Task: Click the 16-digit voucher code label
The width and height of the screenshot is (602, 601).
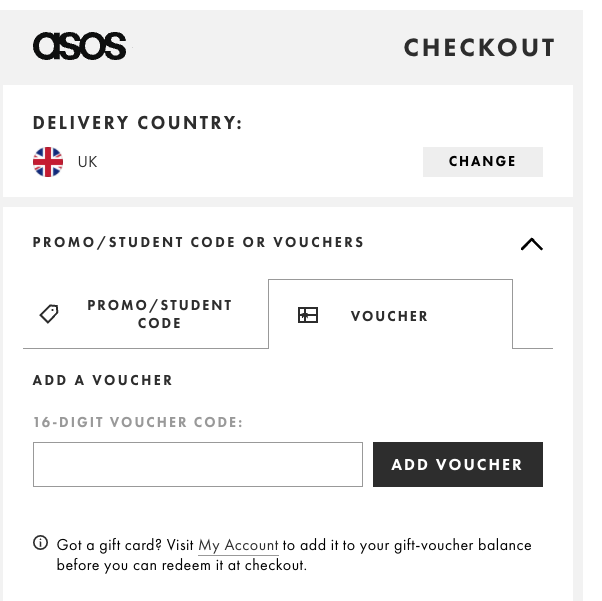Action: (x=138, y=422)
